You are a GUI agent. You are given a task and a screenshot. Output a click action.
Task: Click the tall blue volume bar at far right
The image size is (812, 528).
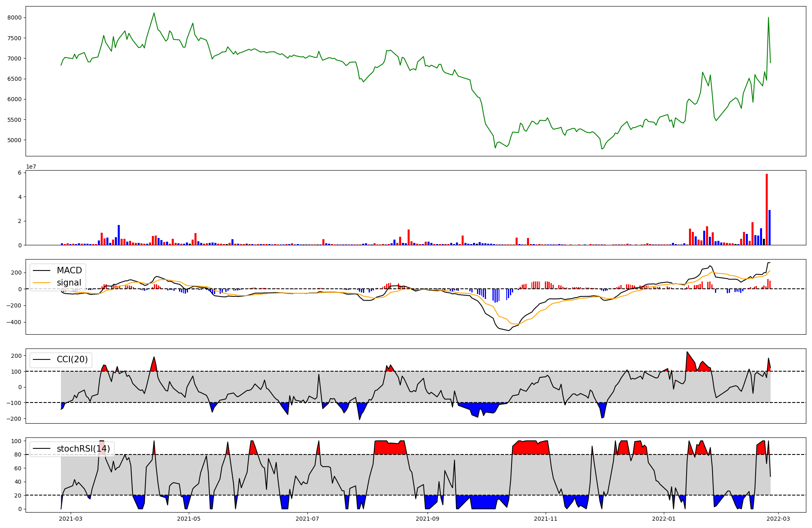769,227
